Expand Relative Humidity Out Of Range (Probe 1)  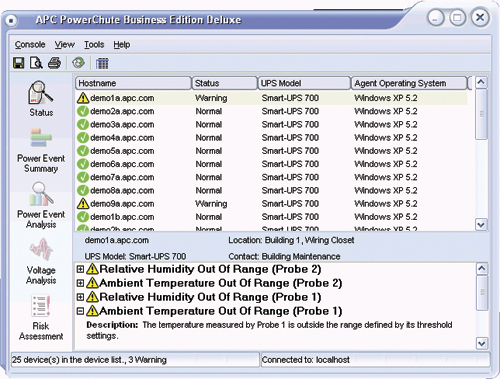tap(80, 297)
